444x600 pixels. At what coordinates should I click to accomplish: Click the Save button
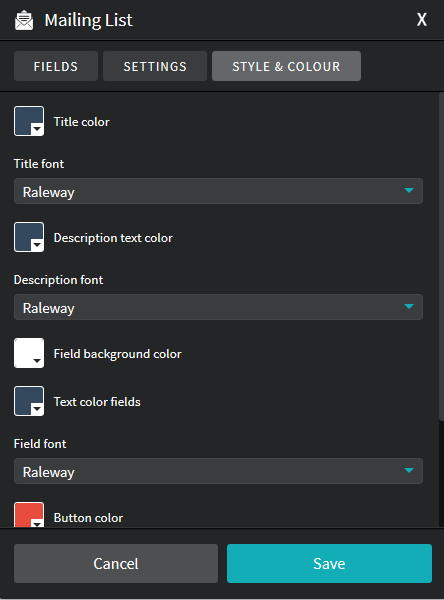click(329, 564)
